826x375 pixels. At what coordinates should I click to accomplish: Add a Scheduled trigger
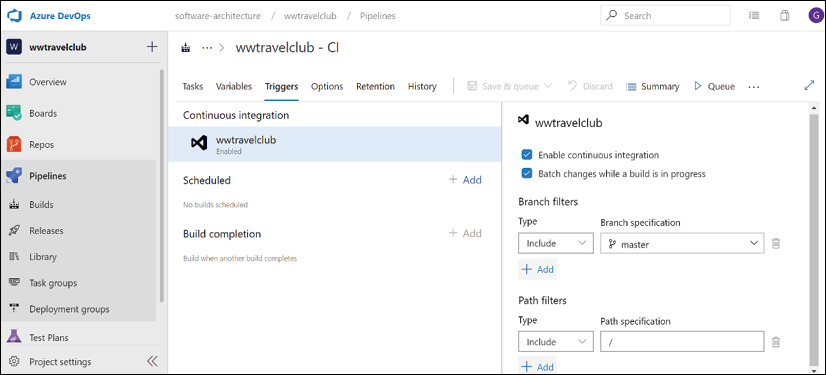[465, 180]
